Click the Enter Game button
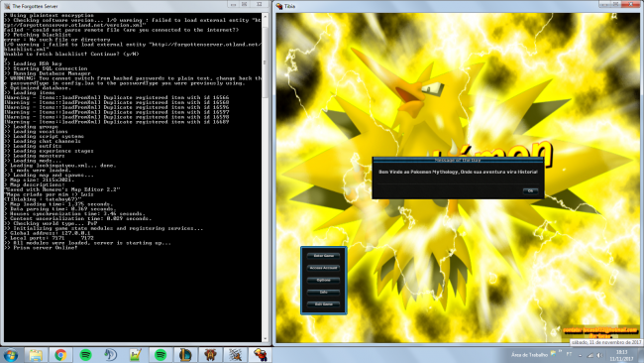 (x=324, y=256)
